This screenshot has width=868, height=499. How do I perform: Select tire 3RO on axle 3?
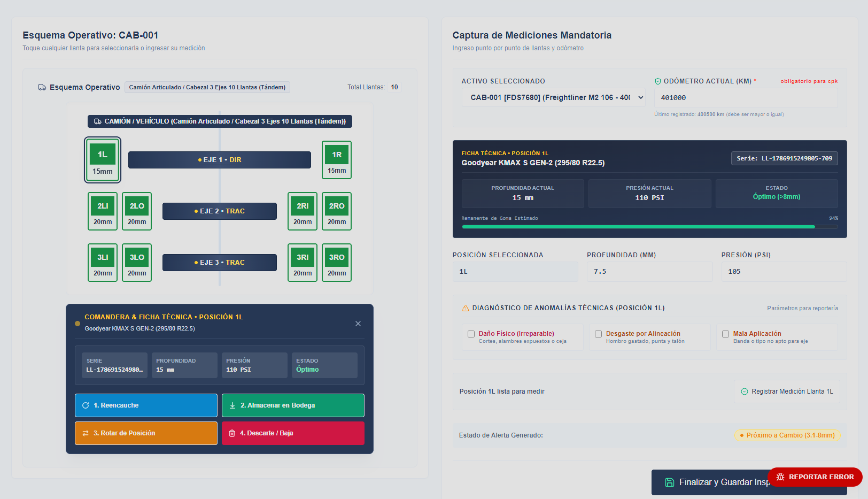click(337, 263)
